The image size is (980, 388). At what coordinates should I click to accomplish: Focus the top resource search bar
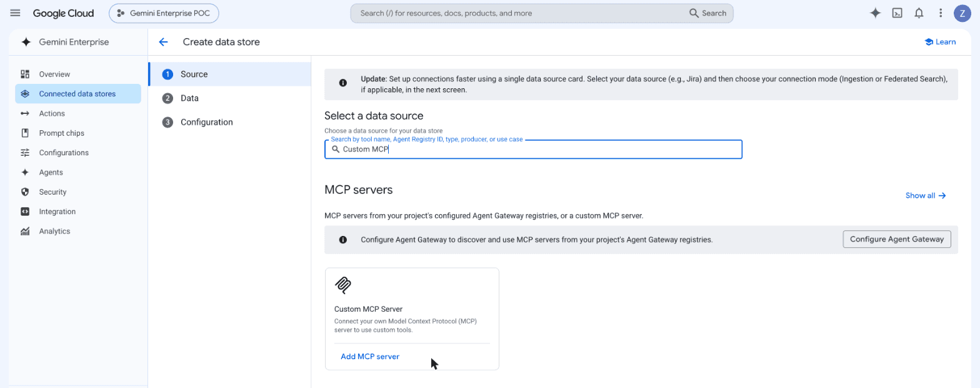click(542, 13)
